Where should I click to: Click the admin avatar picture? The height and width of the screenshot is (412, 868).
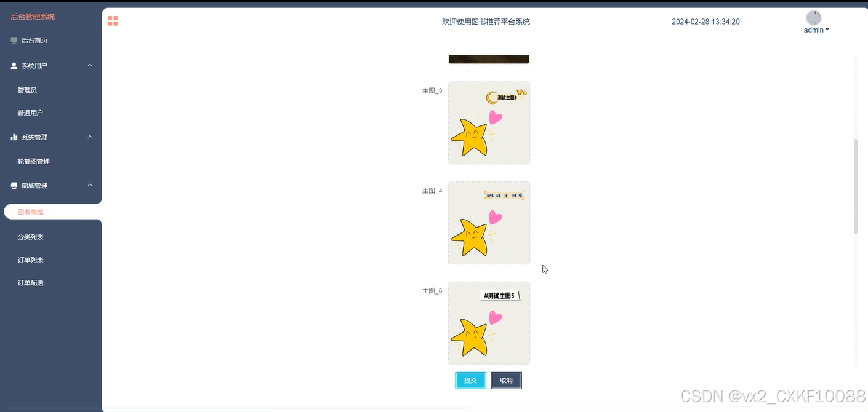coord(813,18)
